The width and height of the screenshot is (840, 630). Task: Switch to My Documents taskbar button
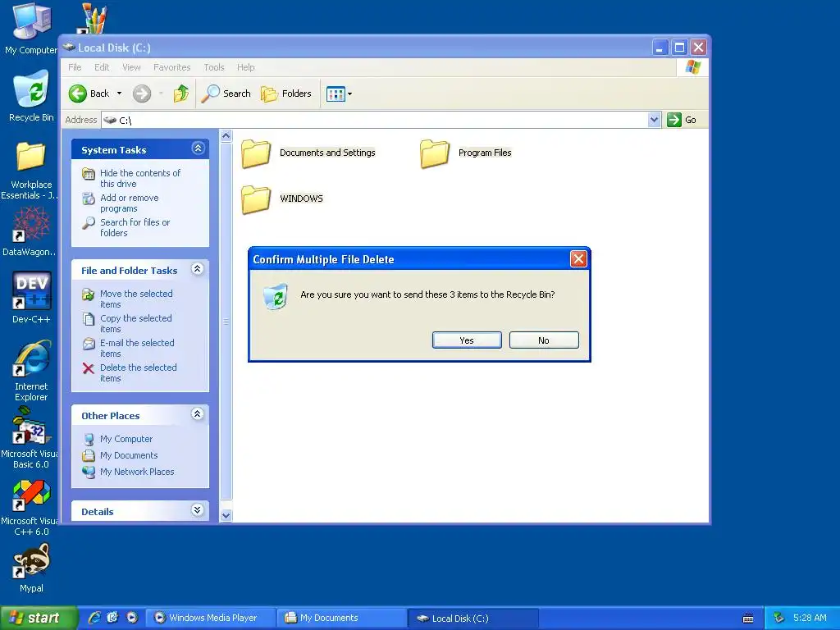(341, 619)
